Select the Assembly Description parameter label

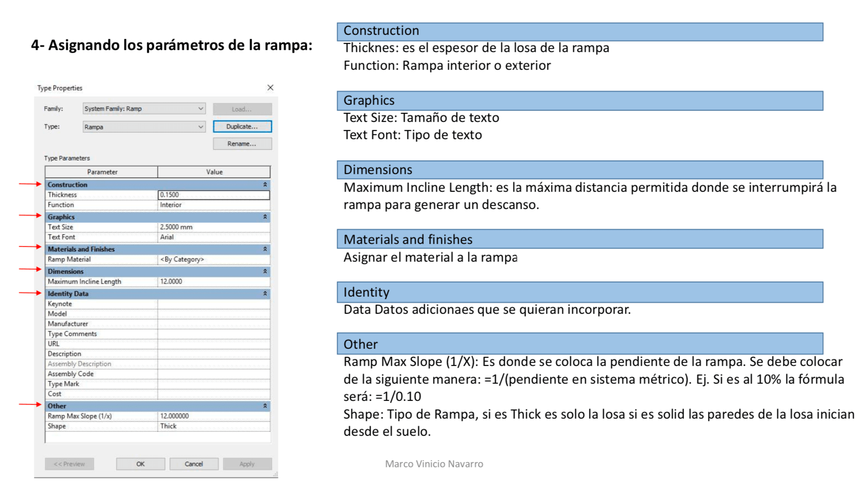click(80, 364)
